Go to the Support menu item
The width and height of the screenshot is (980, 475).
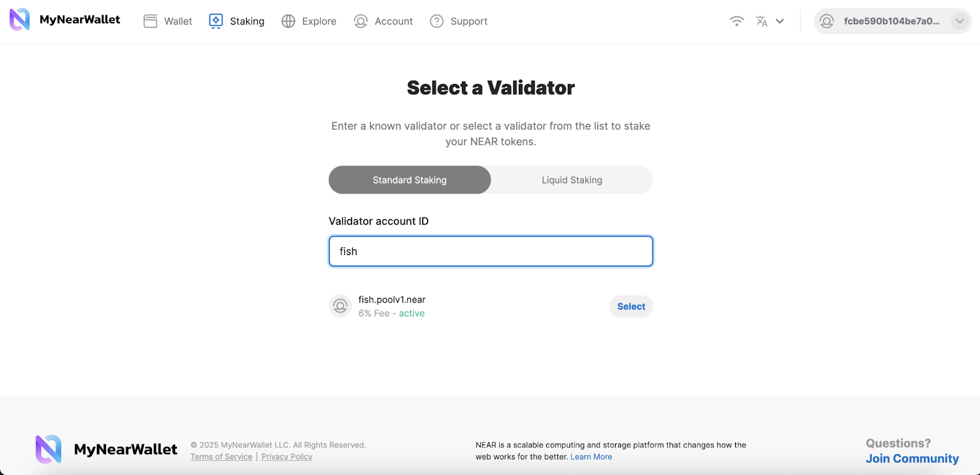pos(469,21)
